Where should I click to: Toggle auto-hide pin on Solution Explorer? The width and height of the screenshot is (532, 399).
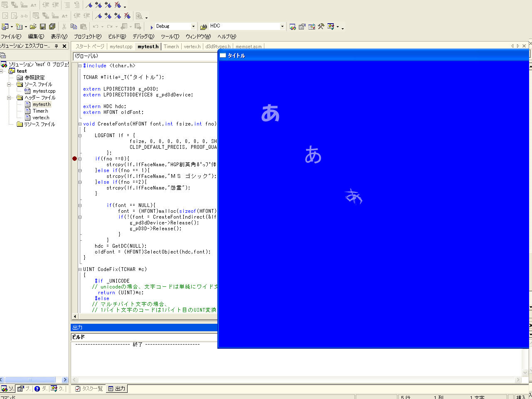coord(57,46)
